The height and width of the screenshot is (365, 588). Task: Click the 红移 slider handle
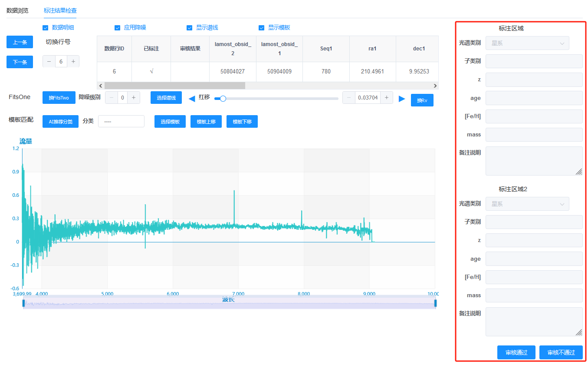(223, 99)
